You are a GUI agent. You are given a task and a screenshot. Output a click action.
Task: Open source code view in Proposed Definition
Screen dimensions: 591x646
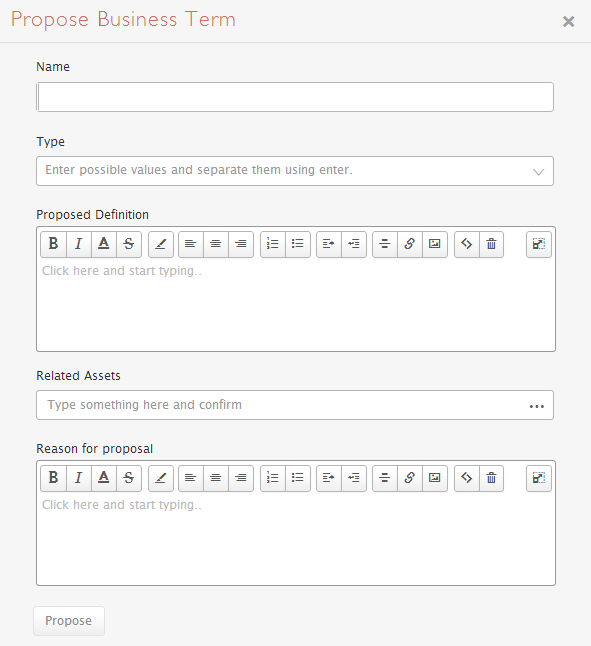click(x=467, y=244)
